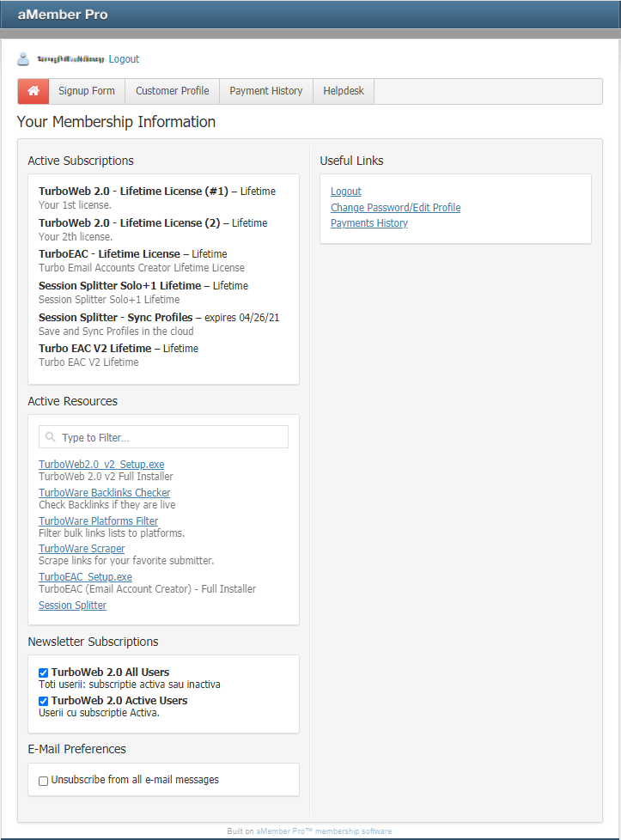The image size is (621, 840).
Task: Click the 'Your 1st license.' description
Action: click(x=75, y=205)
